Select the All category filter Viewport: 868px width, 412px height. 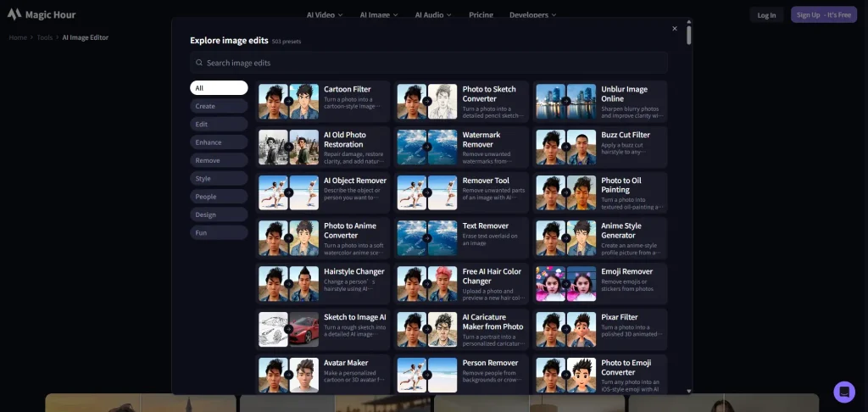click(219, 88)
